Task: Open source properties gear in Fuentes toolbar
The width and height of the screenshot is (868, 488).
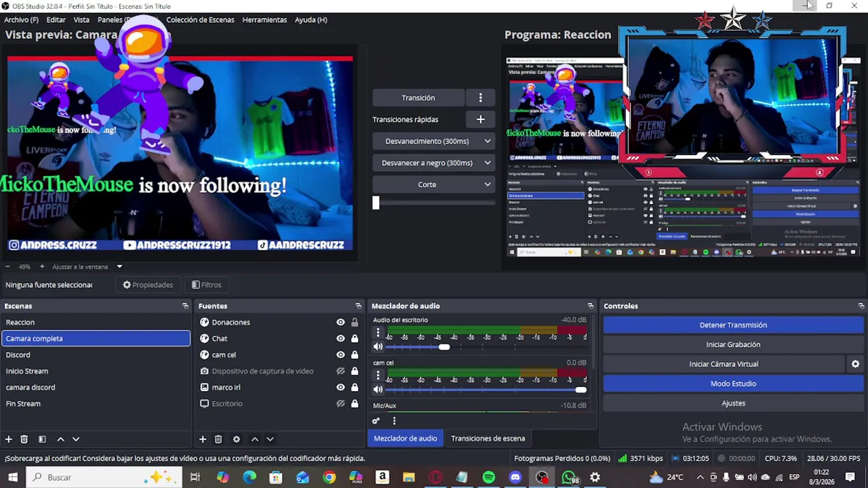Action: [237, 439]
